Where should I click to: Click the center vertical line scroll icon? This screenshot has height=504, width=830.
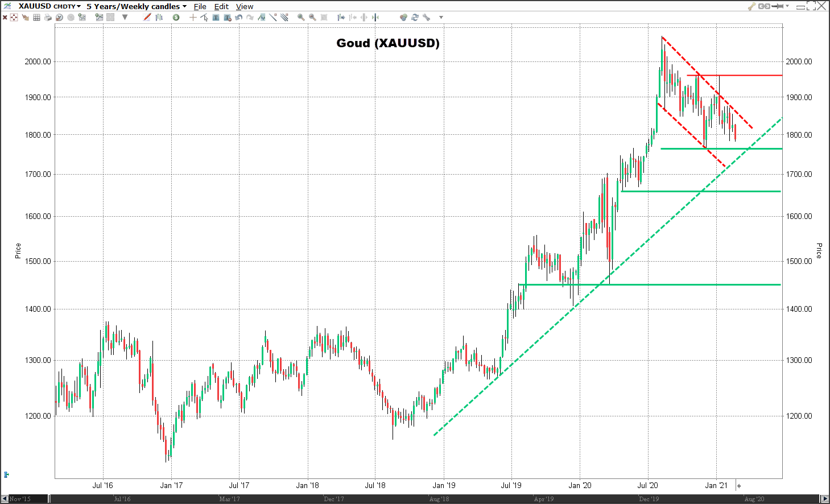[375, 18]
